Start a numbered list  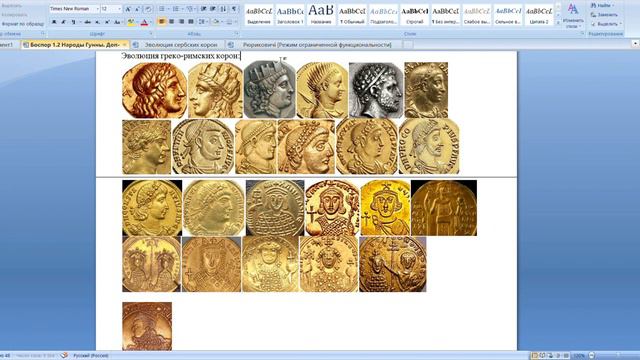[176, 9]
